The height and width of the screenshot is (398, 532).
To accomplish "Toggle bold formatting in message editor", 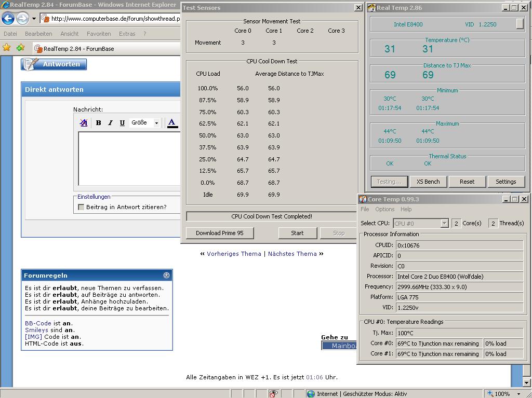I will point(98,123).
